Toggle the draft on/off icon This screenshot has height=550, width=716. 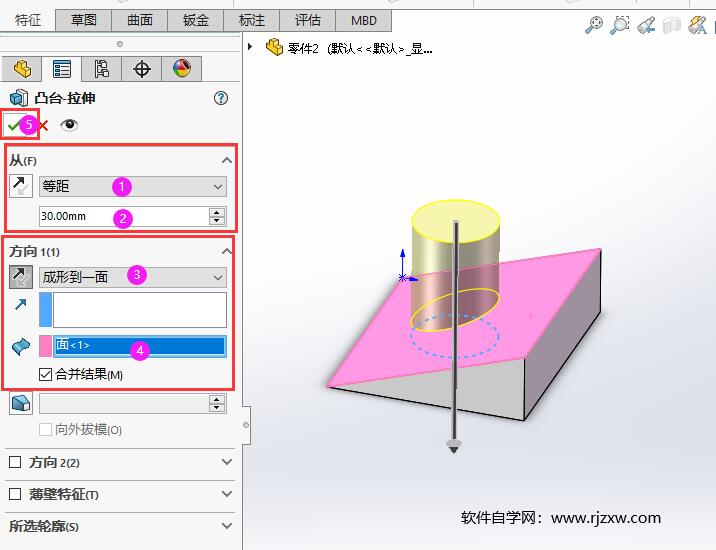coord(21,403)
